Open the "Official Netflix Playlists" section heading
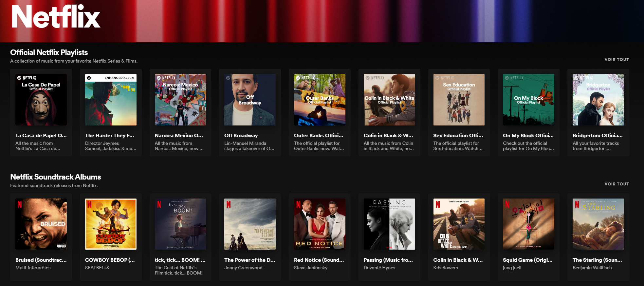Image resolution: width=644 pixels, height=286 pixels. pos(49,52)
